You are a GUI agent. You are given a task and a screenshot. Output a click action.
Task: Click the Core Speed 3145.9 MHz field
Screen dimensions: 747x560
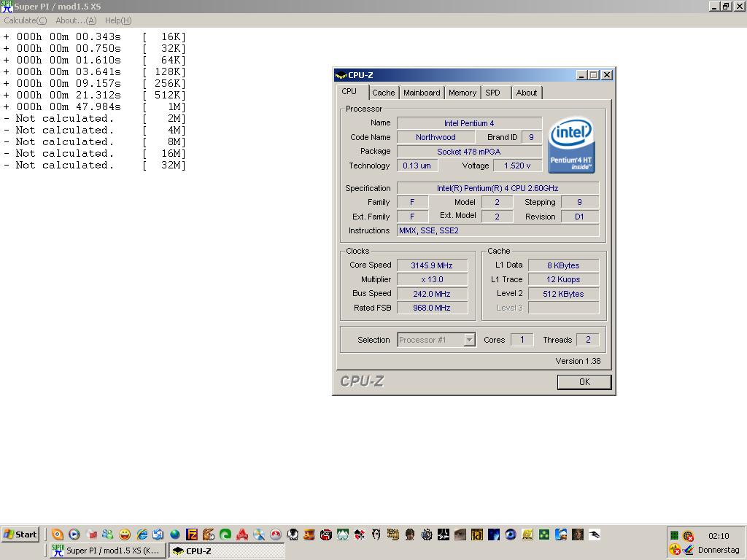432,265
